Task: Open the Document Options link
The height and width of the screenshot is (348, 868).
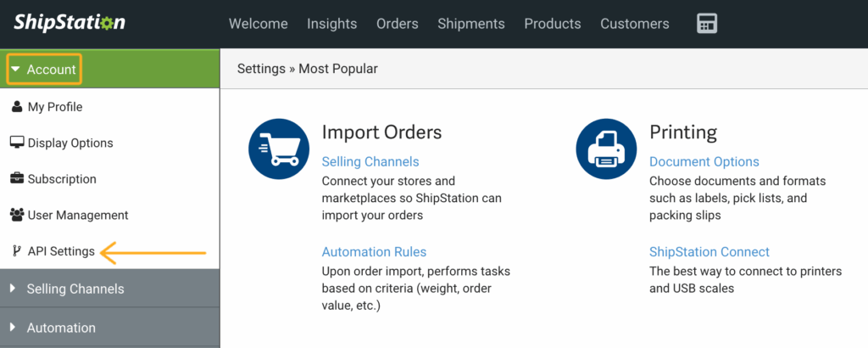Action: coord(704,161)
